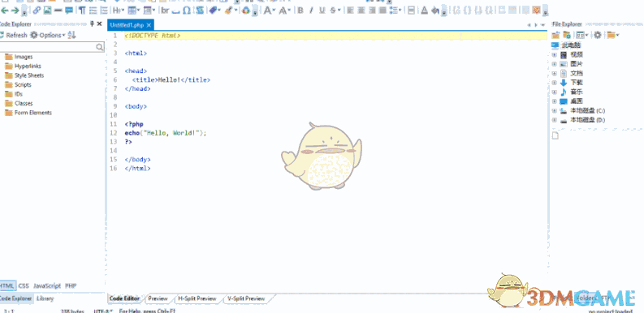This screenshot has height=313, width=644.
Task: Toggle bold formatting
Action: [300, 11]
